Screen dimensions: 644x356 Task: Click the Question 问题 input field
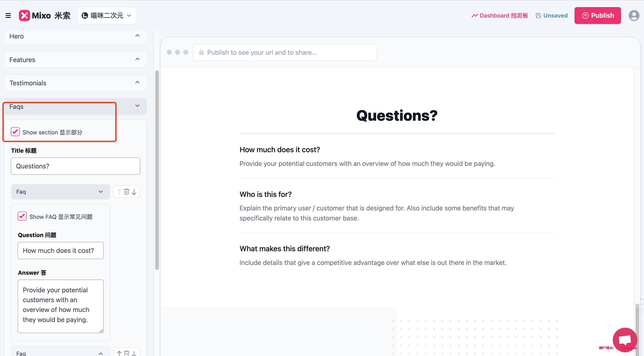(x=61, y=250)
